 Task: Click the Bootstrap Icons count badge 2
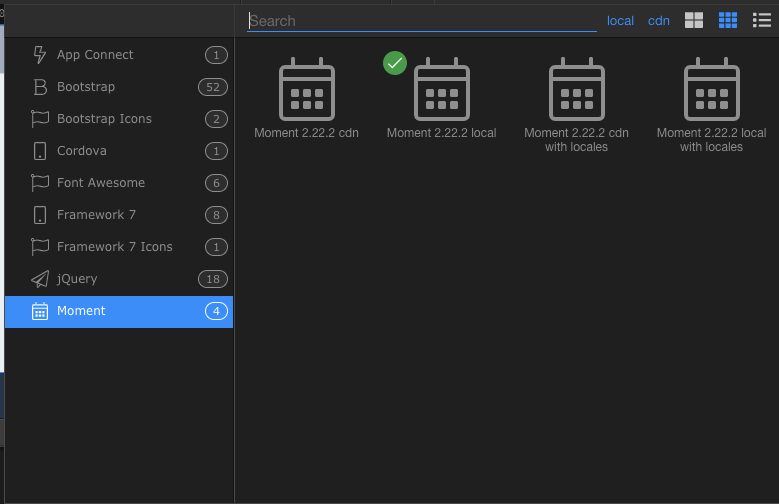[x=216, y=119]
